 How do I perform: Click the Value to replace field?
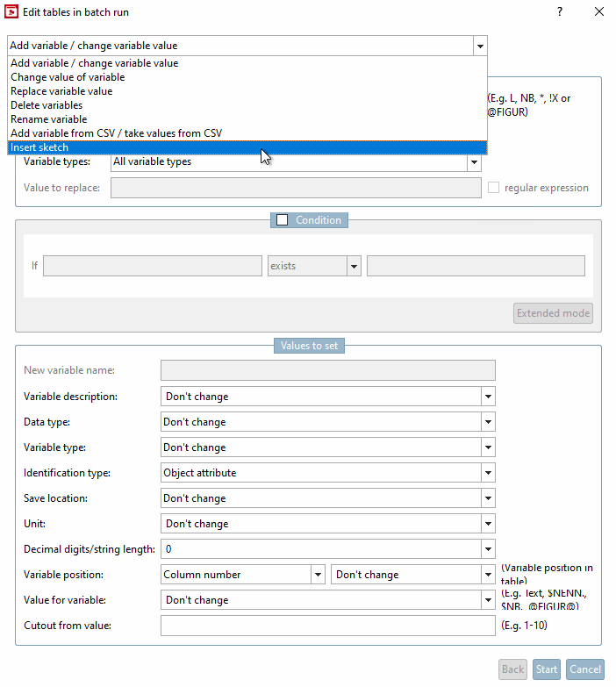pos(296,188)
